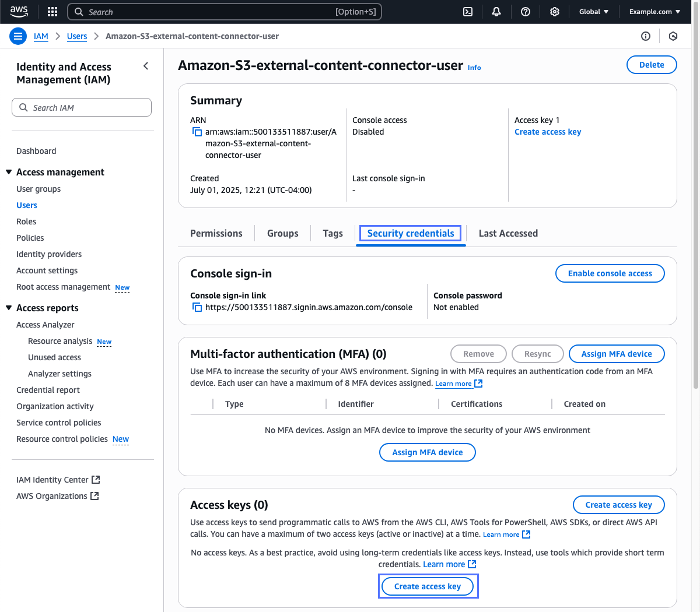This screenshot has height=612, width=700.
Task: Click the Info link beside user name
Action: point(474,68)
